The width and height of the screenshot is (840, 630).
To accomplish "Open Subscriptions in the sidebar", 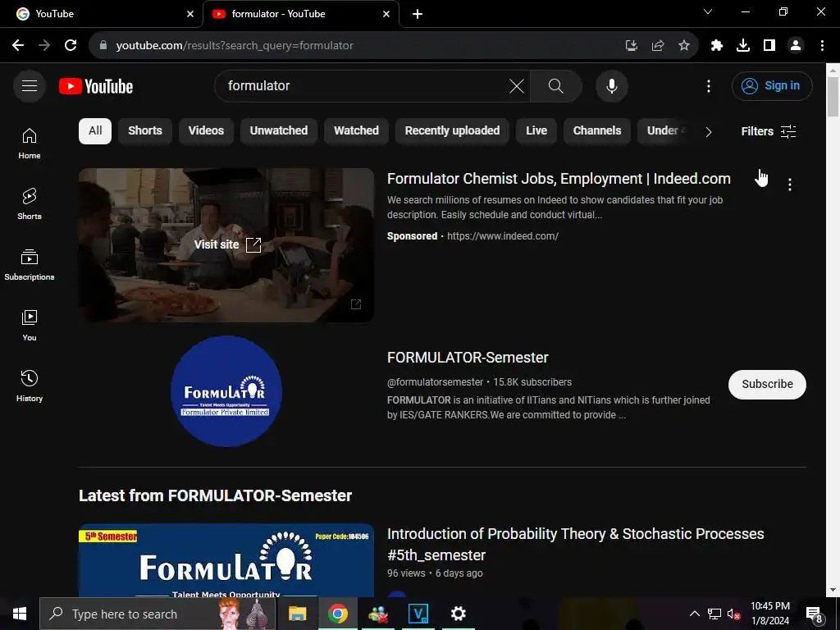I will point(30,265).
